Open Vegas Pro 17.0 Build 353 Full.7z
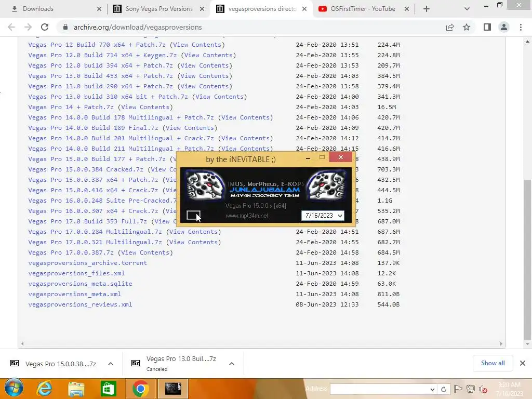Screen dimensions: 532x399 (x=87, y=221)
